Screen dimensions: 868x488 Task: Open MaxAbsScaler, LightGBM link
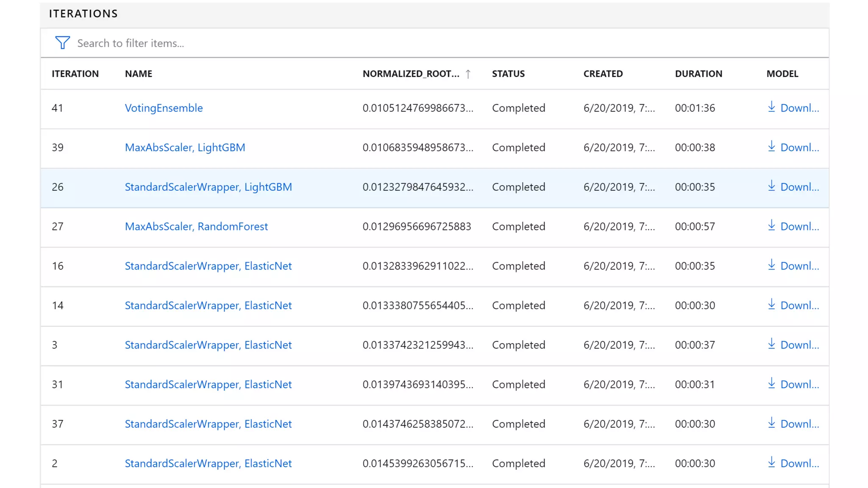pyautogui.click(x=185, y=147)
